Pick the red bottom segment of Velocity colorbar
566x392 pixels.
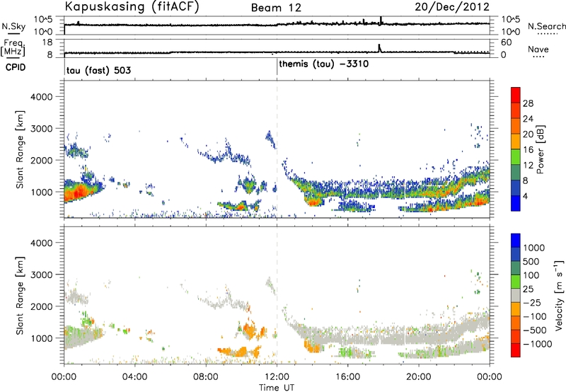516,350
